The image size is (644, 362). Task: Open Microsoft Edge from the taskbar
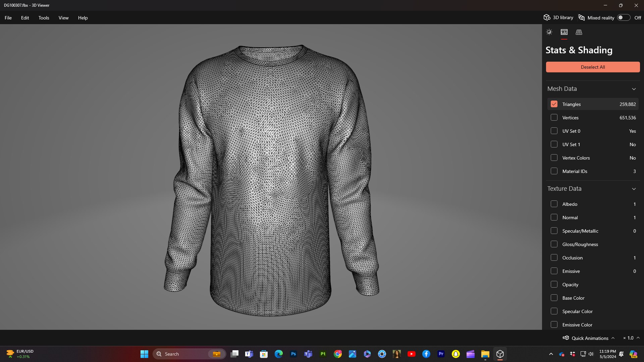click(279, 354)
